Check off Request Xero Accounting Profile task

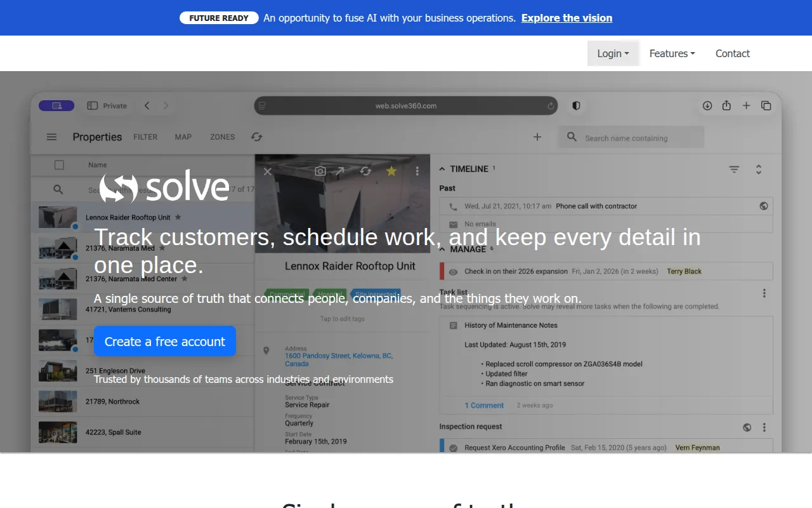453,448
